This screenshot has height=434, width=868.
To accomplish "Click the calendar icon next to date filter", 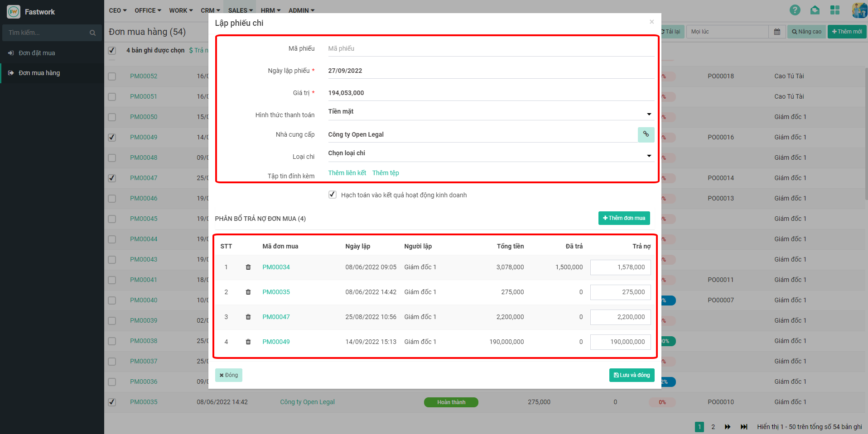I will pos(777,32).
